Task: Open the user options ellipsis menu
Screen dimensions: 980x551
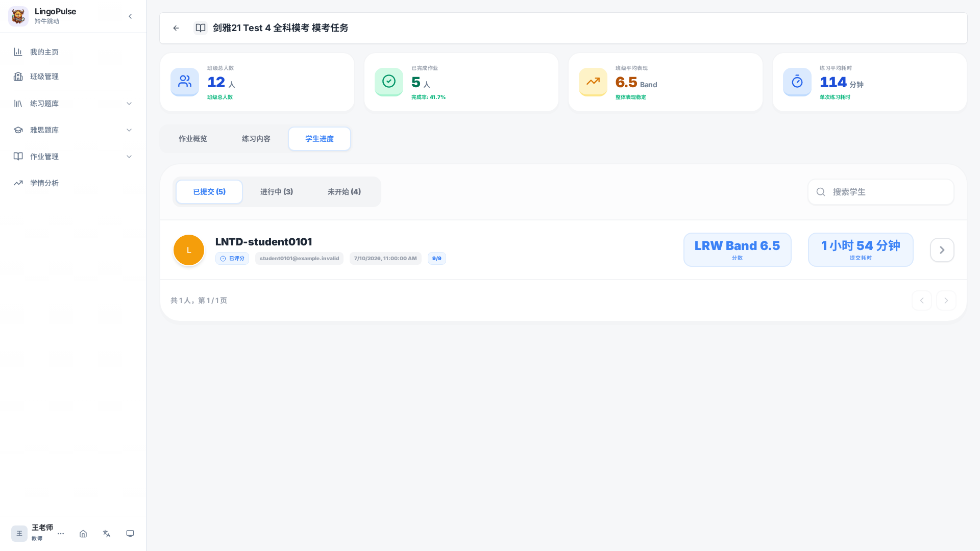Action: pos(61,534)
